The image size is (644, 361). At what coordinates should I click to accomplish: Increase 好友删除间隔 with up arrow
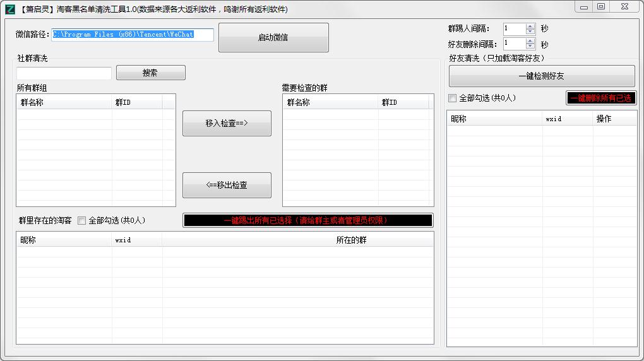tap(530, 41)
